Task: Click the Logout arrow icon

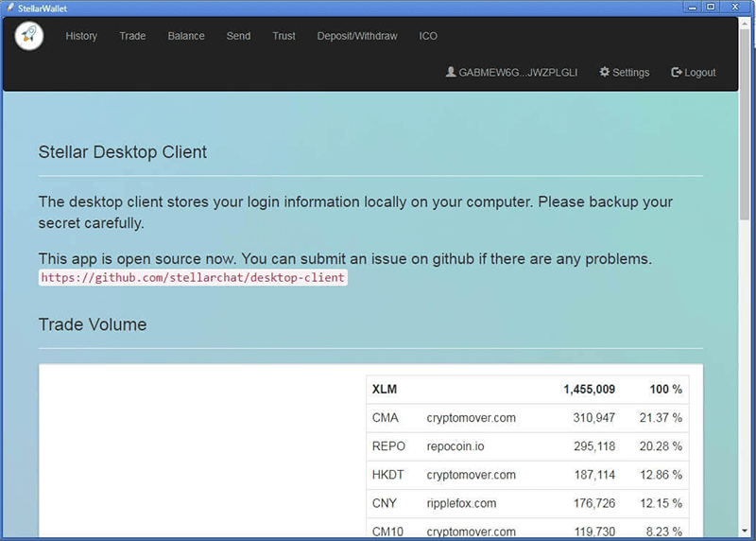Action: 677,72
